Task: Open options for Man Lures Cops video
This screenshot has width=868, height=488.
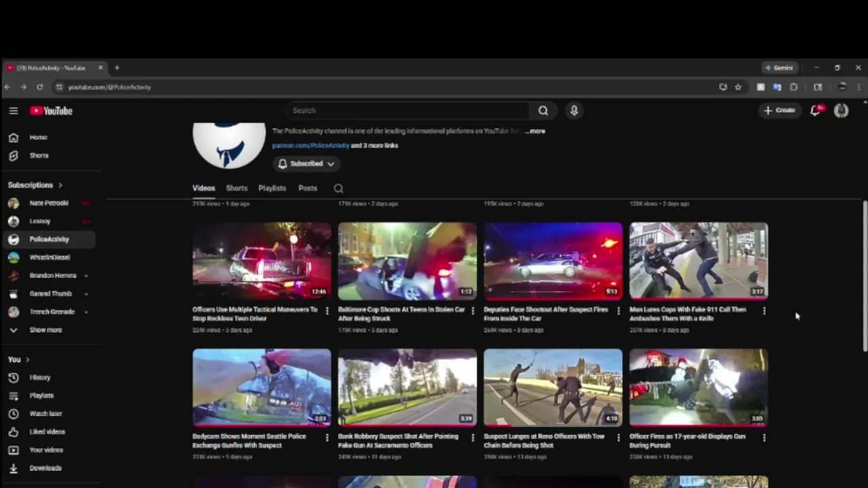Action: 764,310
